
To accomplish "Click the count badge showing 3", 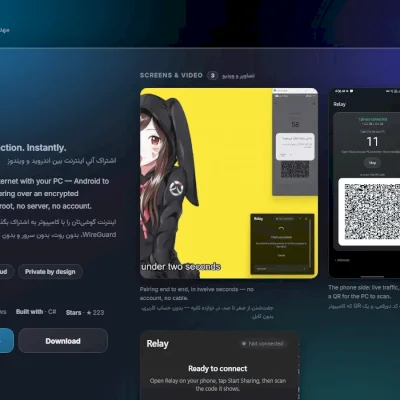I will click(x=212, y=75).
